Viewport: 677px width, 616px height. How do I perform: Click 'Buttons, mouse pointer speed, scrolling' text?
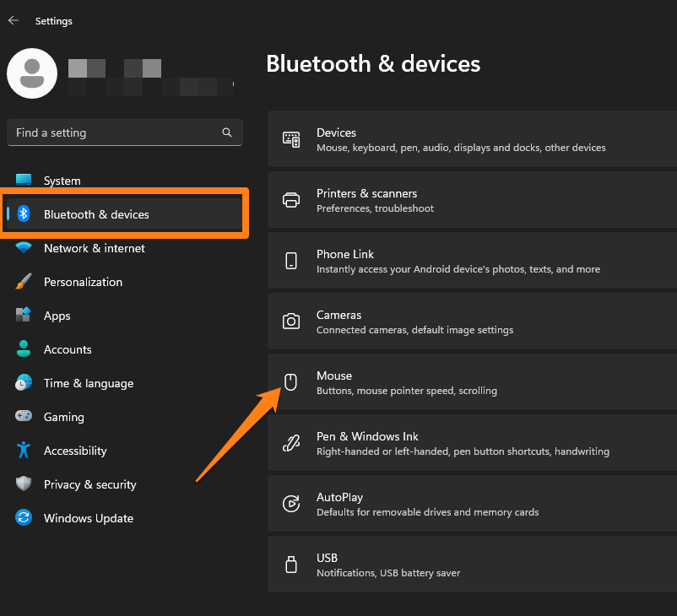click(x=407, y=391)
